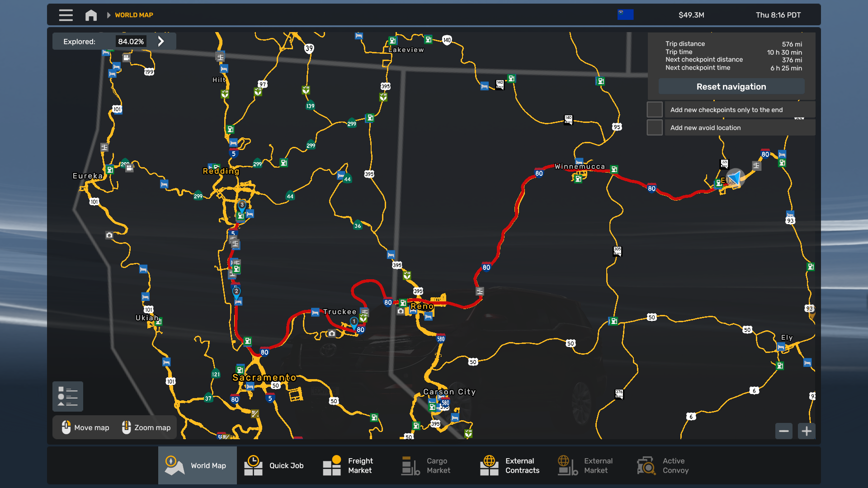Open the External Contracts tab
The width and height of the screenshot is (868, 488).
510,465
